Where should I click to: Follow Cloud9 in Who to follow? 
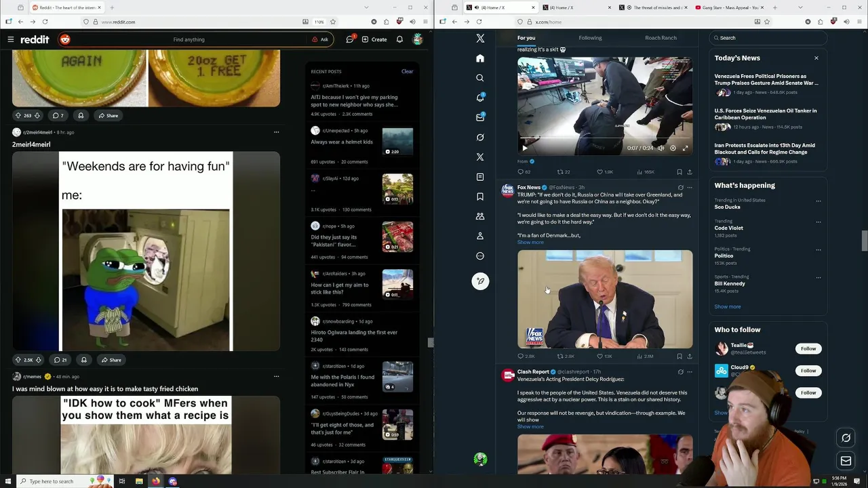pos(808,371)
